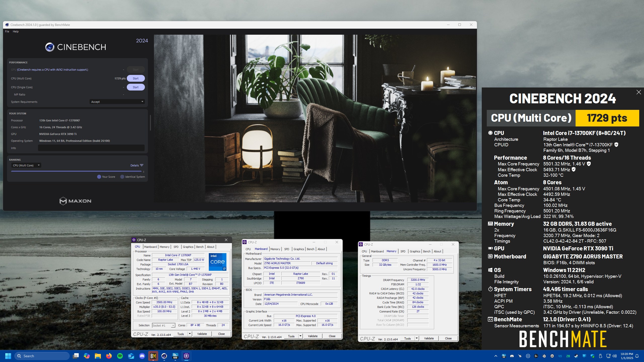Open Mainboard tab in CPU-Z CPU window
This screenshot has height=362, width=644.
click(x=150, y=247)
